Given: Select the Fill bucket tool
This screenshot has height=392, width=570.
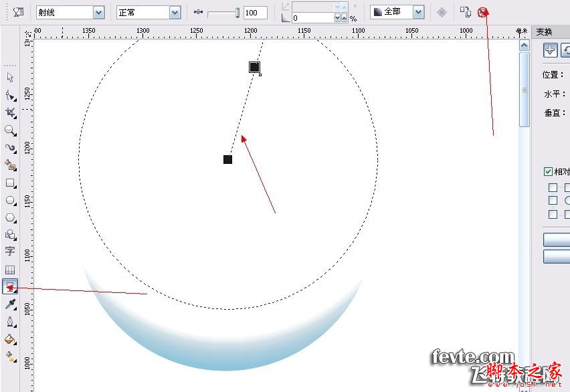Looking at the screenshot, I should pos(10,340).
